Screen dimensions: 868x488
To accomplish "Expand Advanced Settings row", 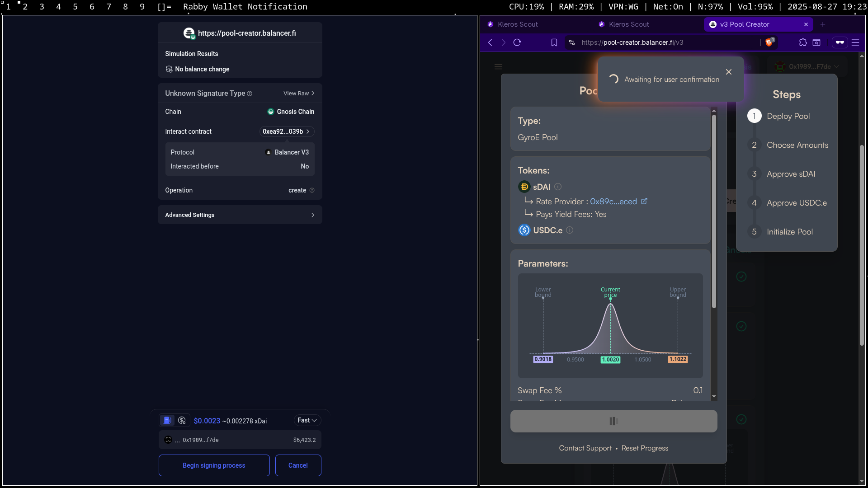I will pos(240,215).
